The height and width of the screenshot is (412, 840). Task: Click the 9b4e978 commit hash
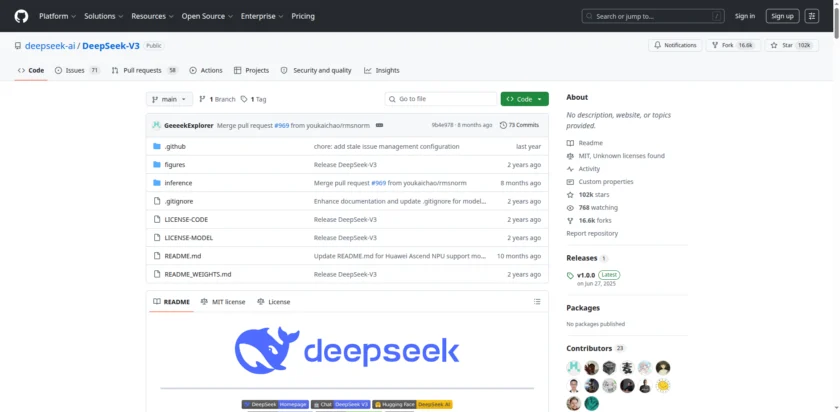(x=442, y=125)
